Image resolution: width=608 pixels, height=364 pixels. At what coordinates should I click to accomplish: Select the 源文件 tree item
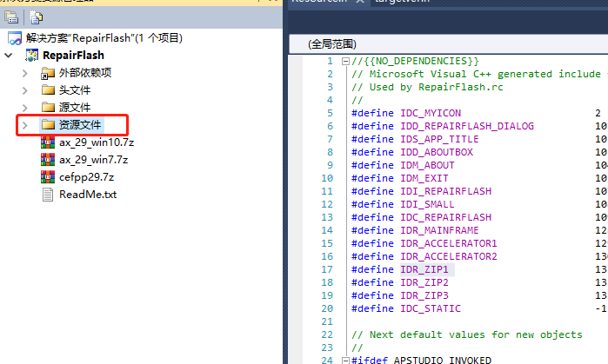[75, 107]
